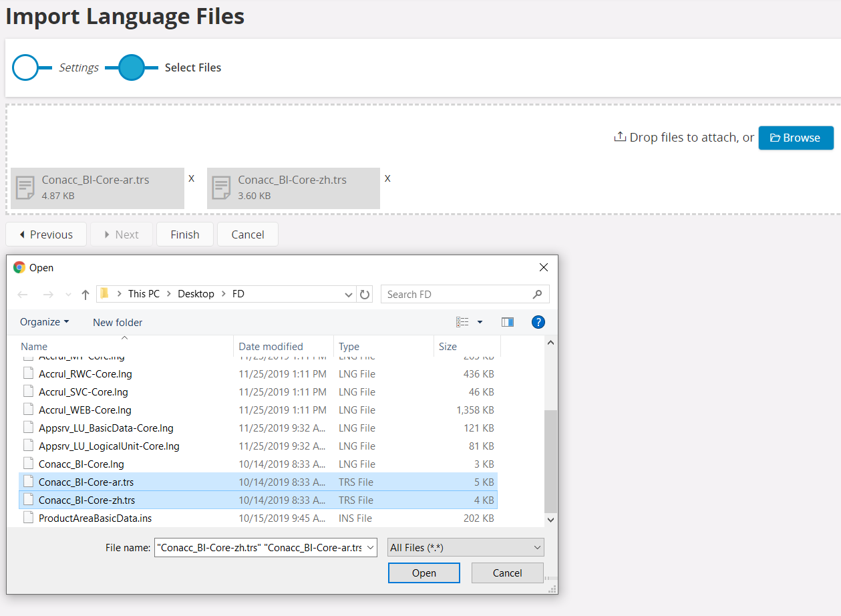841x616 pixels.
Task: Click the up one level arrow icon
Action: click(86, 295)
